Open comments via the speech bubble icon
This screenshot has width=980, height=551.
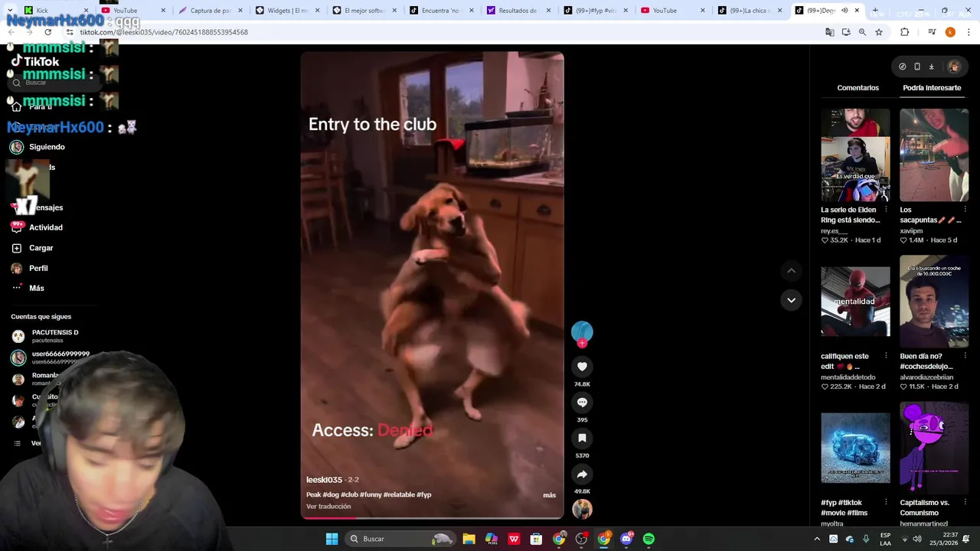582,403
